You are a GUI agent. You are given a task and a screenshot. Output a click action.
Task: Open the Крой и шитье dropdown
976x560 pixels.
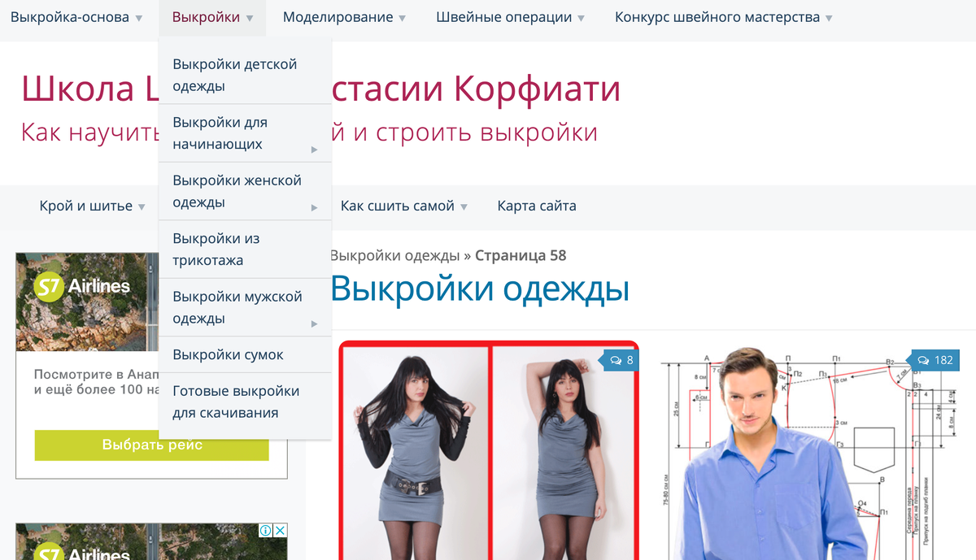coord(85,206)
